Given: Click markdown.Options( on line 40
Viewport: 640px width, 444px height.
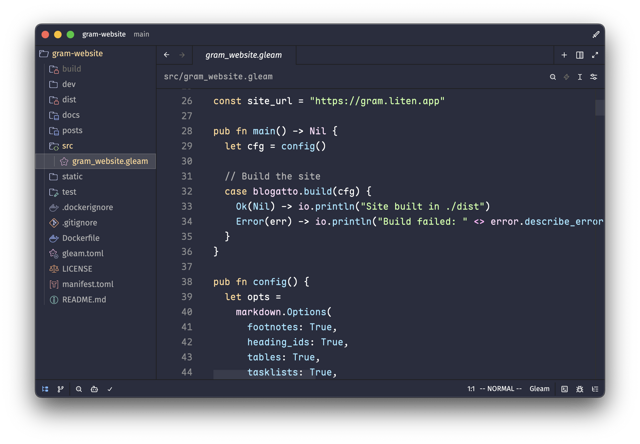Looking at the screenshot, I should 284,312.
